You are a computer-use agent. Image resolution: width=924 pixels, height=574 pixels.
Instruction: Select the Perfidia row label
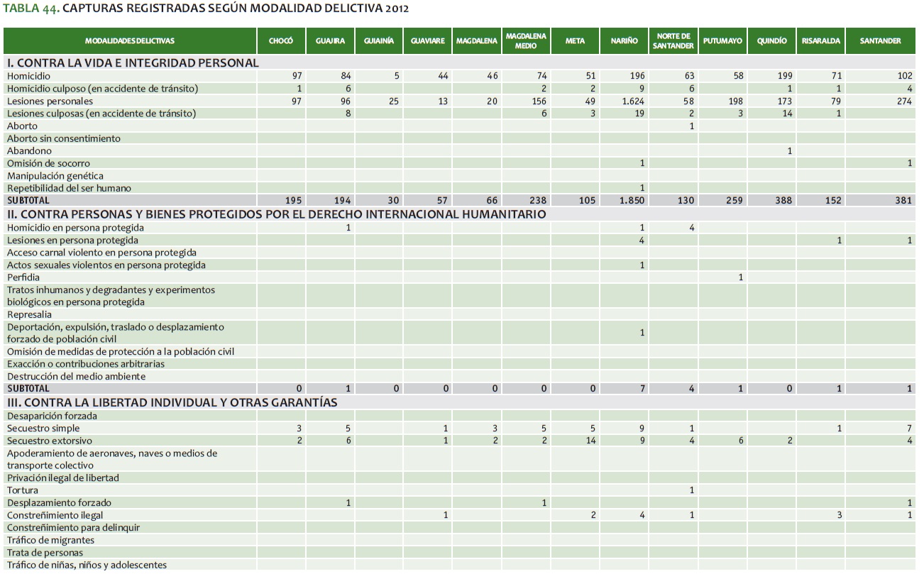(x=23, y=277)
